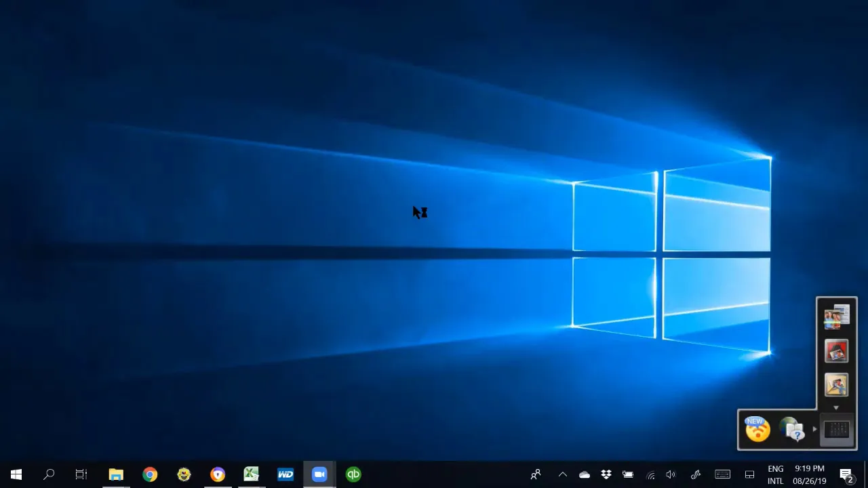This screenshot has height=488, width=868.
Task: Open the photo scan icon in the launcher widget
Action: [836, 317]
